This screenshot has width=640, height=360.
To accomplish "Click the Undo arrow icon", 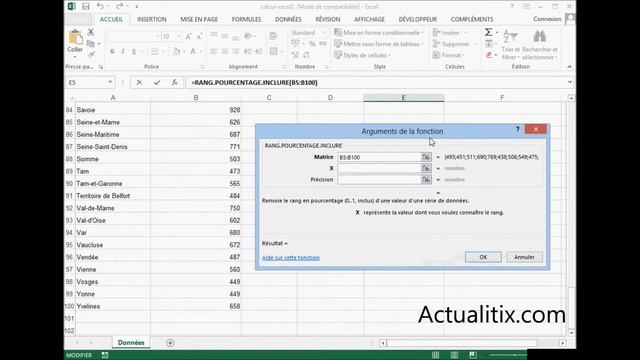I will pyautogui.click(x=100, y=7).
